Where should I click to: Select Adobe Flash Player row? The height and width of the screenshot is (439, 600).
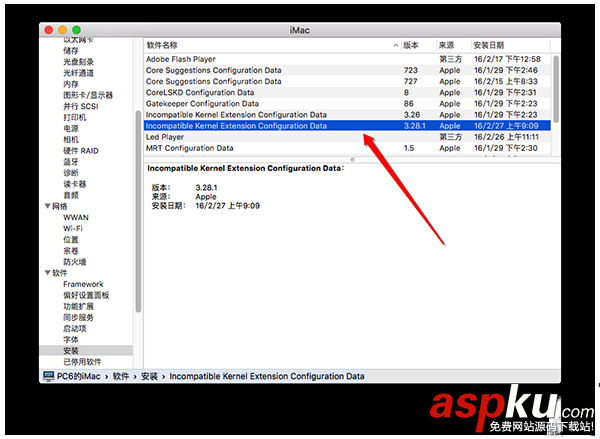[x=347, y=59]
